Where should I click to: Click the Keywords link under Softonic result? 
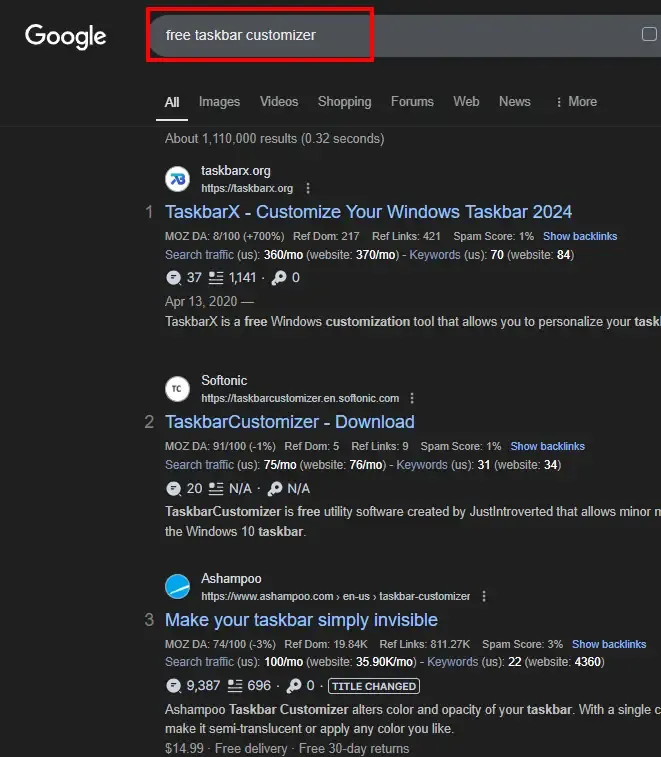(x=422, y=464)
